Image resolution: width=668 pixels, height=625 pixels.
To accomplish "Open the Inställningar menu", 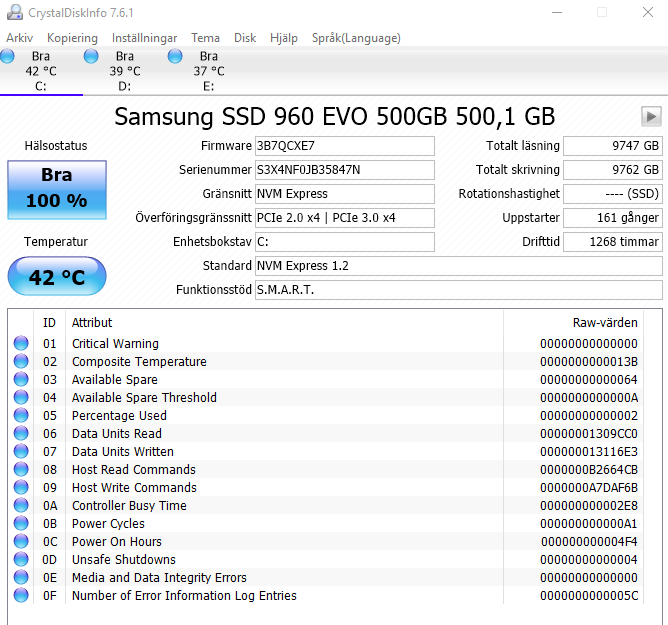I will click(x=144, y=38).
